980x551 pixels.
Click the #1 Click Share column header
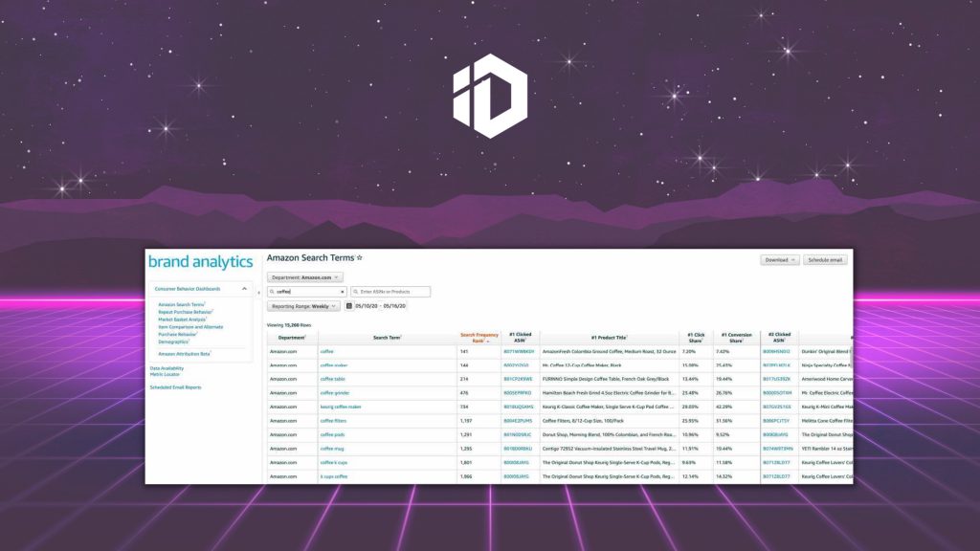tap(696, 338)
